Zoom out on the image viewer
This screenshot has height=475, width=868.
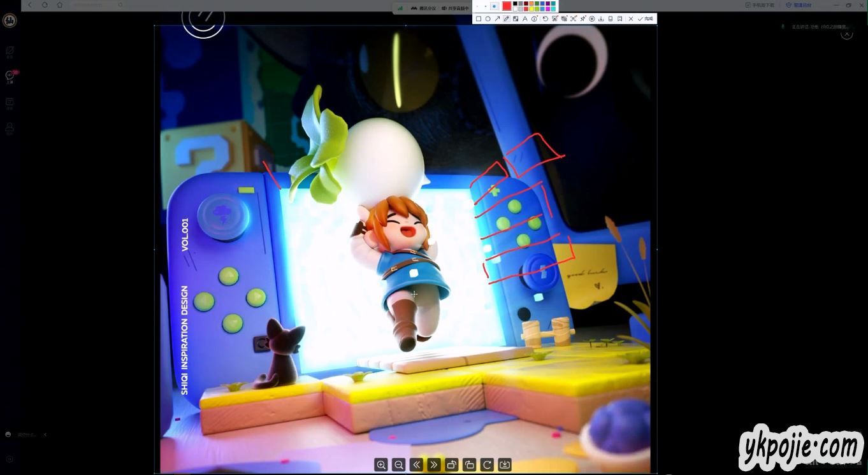tap(399, 464)
